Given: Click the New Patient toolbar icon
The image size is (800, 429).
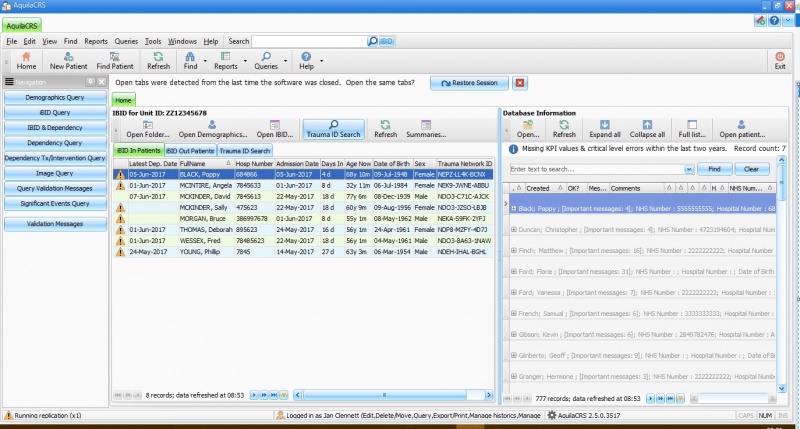Looking at the screenshot, I should 69,60.
